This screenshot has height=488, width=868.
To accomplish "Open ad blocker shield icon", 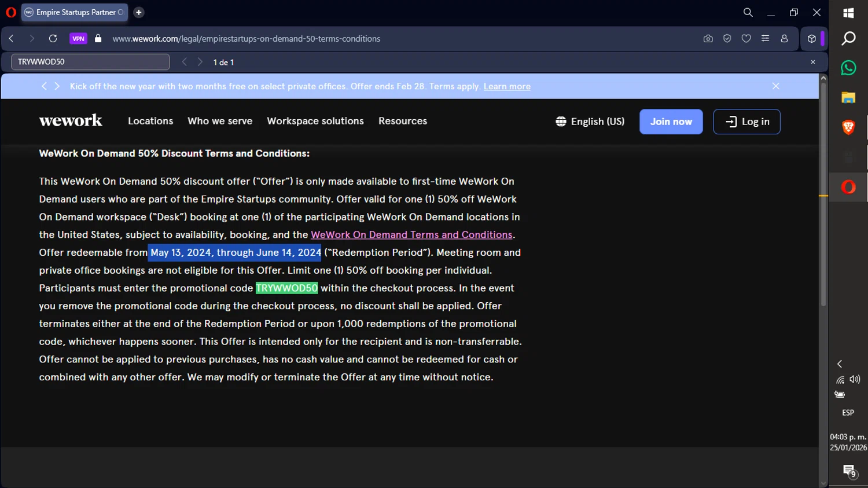I will (727, 39).
